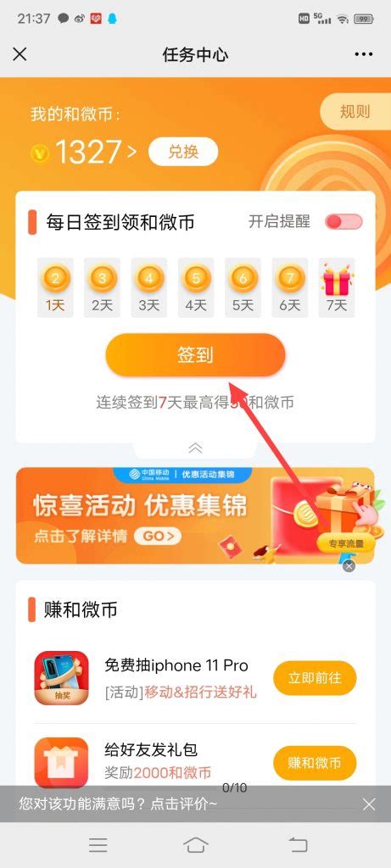Open the 抽奖 iPhone lottery app icon

click(61, 677)
